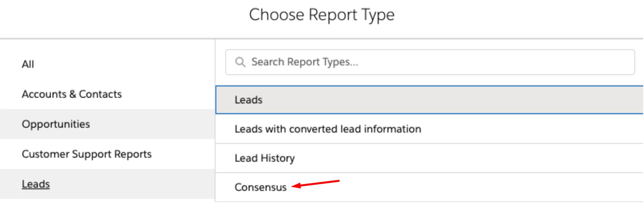The width and height of the screenshot is (644, 203).
Task: Click the Accounts & Contacts sidebar entry
Action: tap(72, 94)
